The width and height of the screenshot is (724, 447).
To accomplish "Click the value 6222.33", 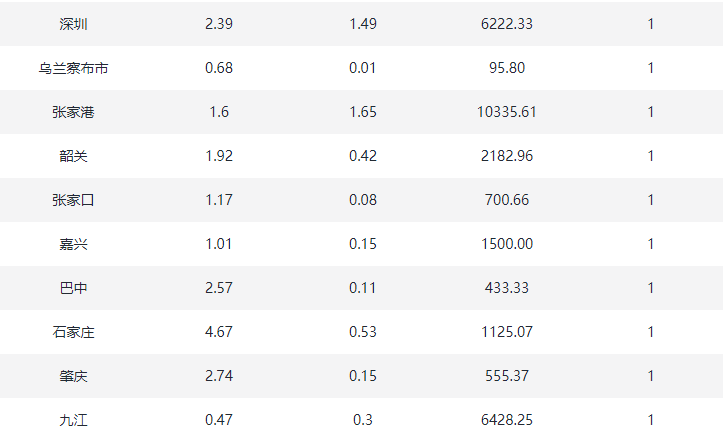I will pyautogui.click(x=507, y=24).
